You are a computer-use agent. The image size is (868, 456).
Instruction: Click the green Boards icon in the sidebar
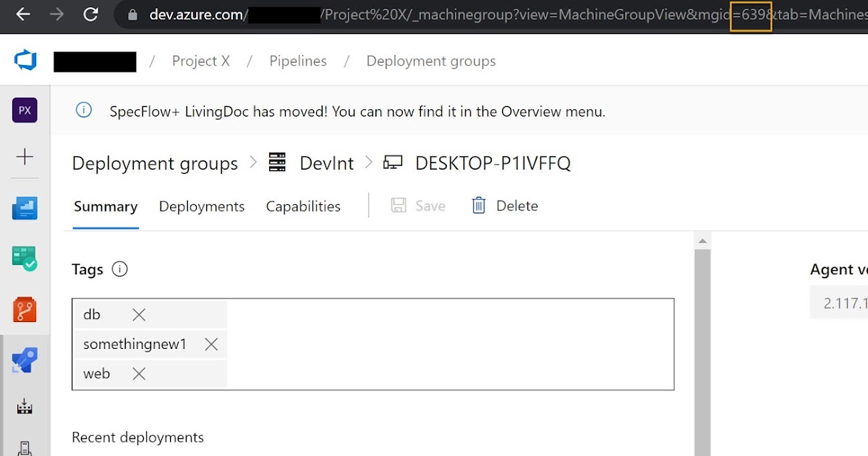(x=25, y=259)
